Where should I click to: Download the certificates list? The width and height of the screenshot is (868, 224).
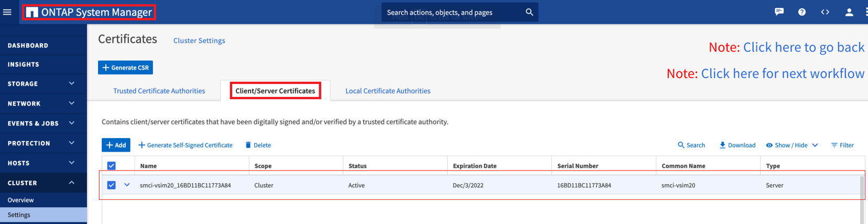pos(737,145)
